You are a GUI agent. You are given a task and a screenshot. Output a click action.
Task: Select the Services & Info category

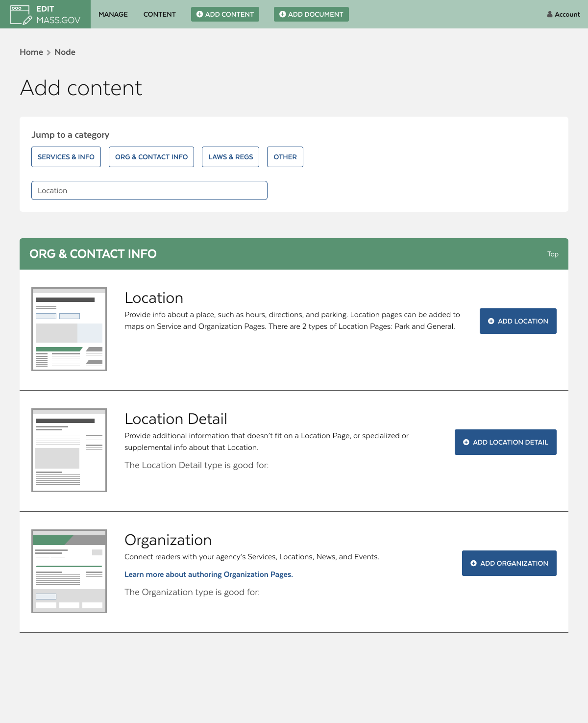[x=66, y=157]
